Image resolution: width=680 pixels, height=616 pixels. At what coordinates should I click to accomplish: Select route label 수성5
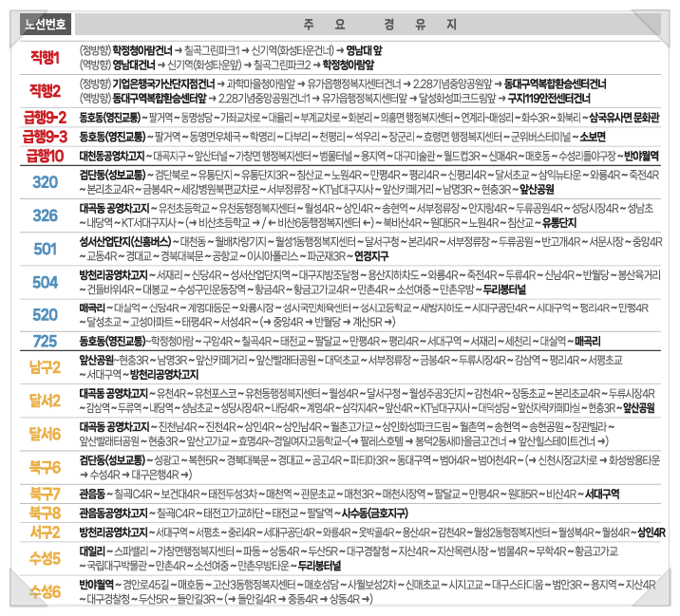click(x=45, y=558)
